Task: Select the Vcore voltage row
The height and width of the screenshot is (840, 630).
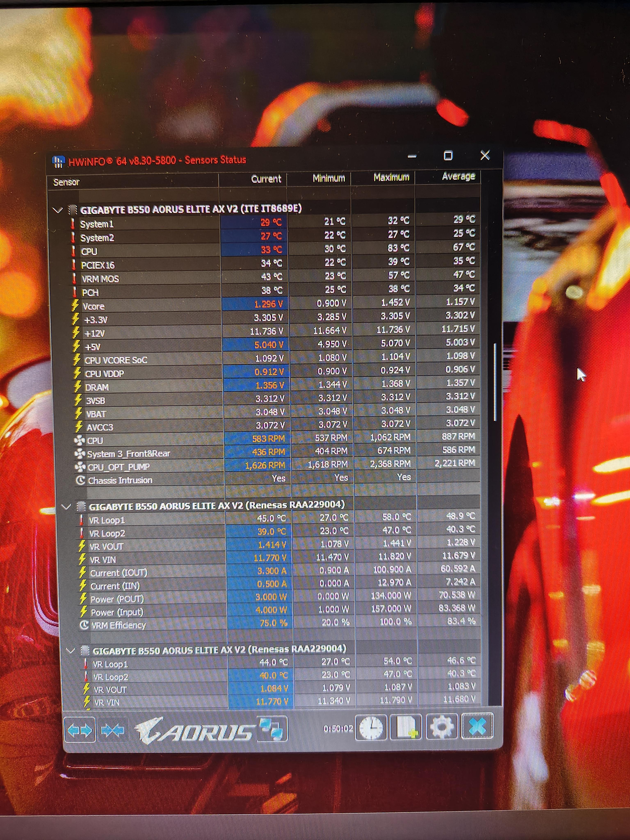Action: pyautogui.click(x=94, y=306)
